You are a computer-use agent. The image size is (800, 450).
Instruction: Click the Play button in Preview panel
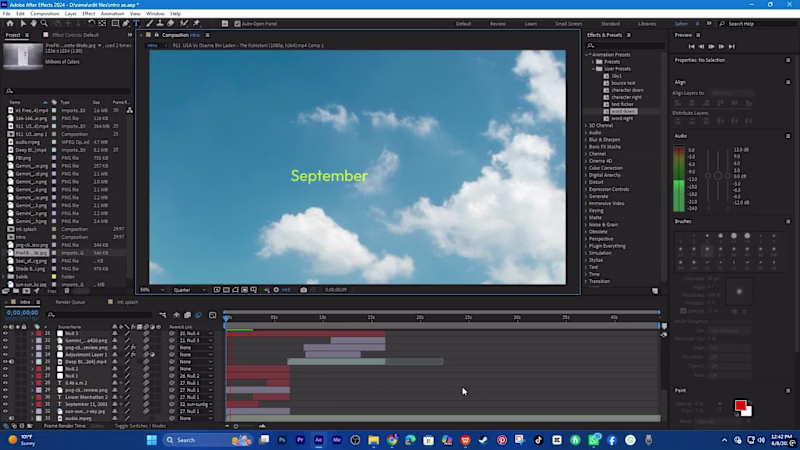click(711, 46)
